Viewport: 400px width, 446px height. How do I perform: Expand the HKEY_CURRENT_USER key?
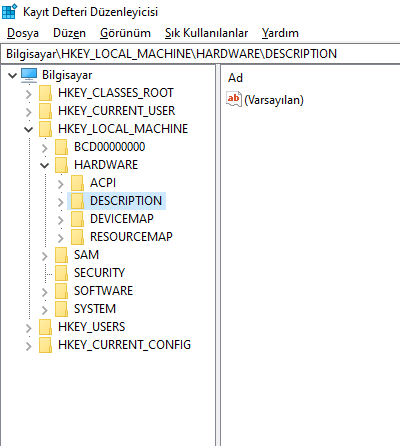pyautogui.click(x=29, y=112)
